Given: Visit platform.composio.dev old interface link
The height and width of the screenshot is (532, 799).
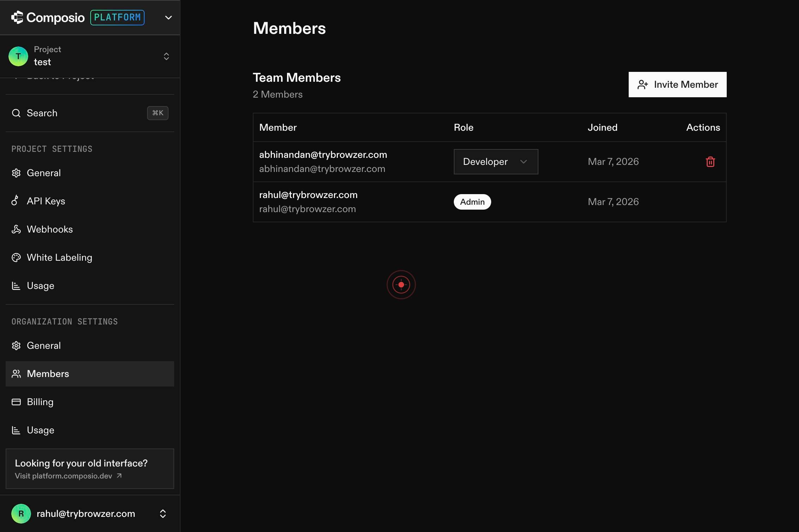Looking at the screenshot, I should click(68, 476).
